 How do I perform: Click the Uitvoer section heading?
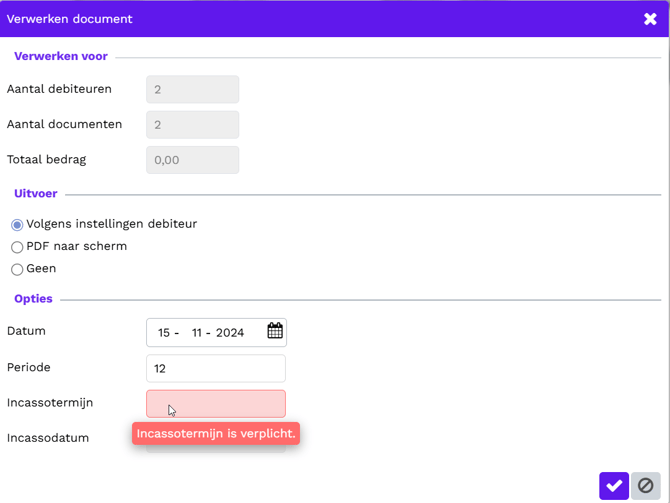[x=36, y=194]
